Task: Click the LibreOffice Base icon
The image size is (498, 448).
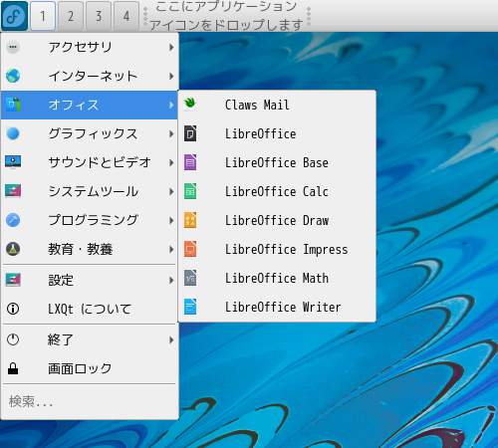Action: coord(190,162)
